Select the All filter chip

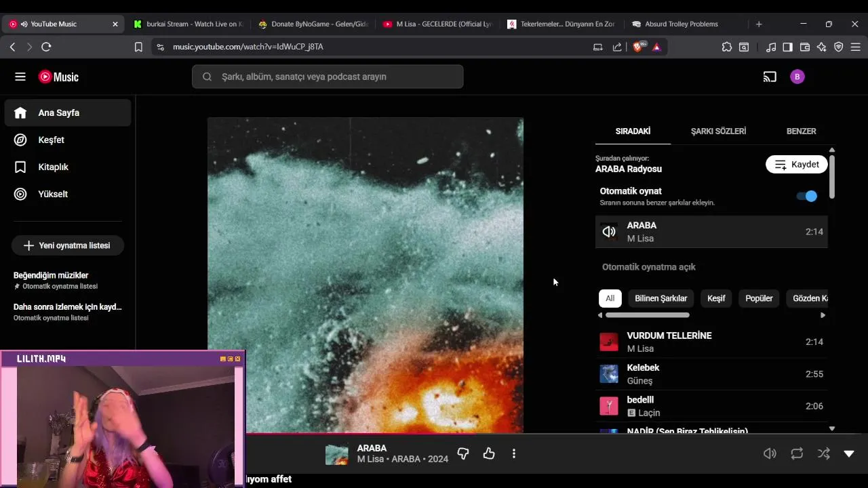[610, 298]
